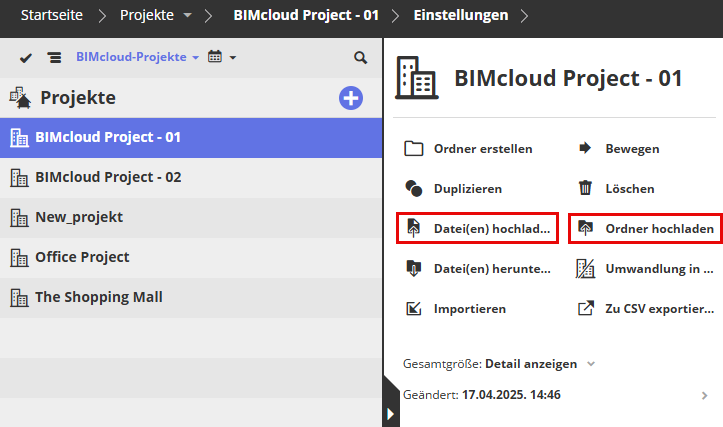Click the CSV export icon
Viewport: 723px width, 427px height.
(586, 308)
